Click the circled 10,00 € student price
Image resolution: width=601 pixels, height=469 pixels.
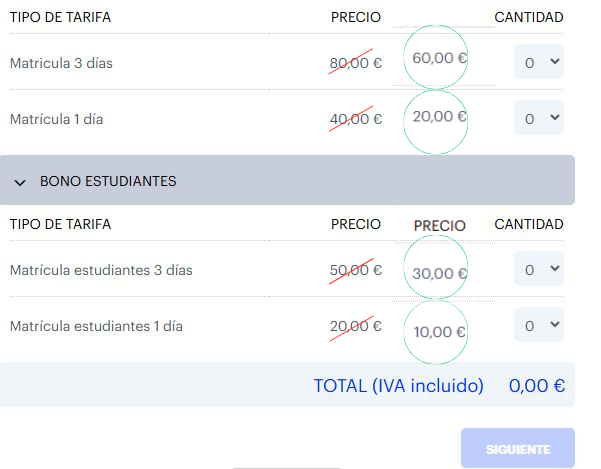click(439, 332)
